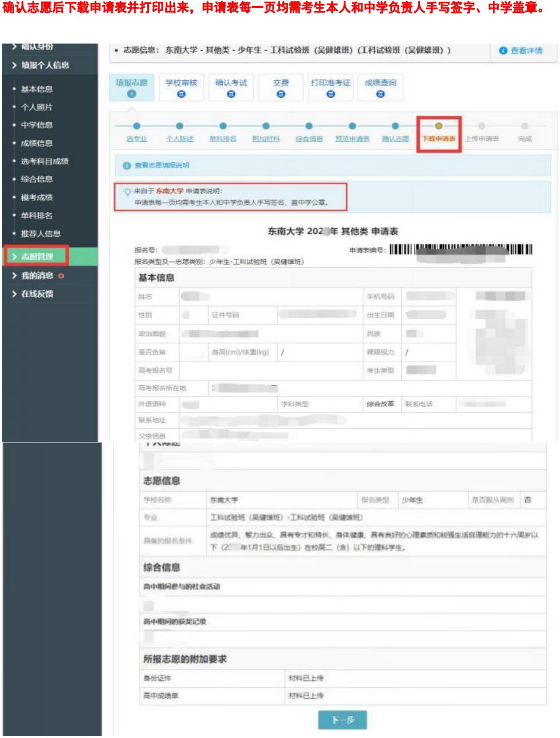560x738 pixels.
Task: Open 选考科目成绩 in the sidebar
Action: click(45, 162)
